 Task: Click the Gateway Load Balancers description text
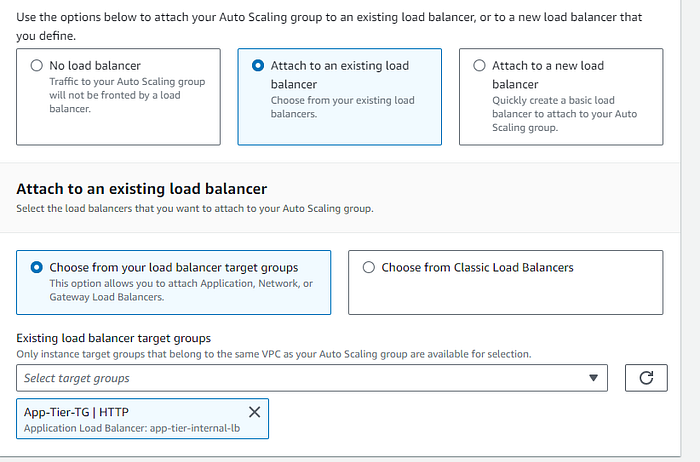[x=181, y=290]
